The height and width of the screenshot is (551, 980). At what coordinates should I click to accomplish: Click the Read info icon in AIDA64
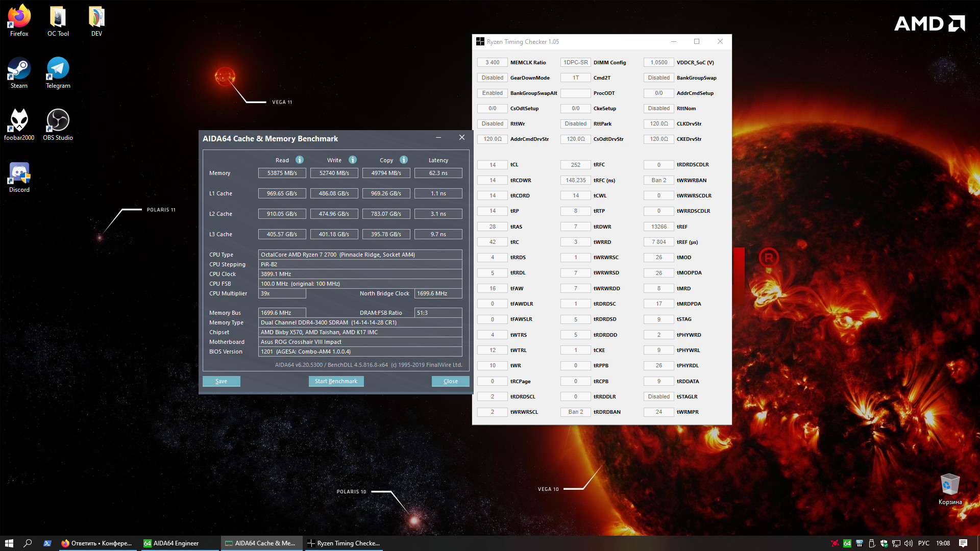[x=300, y=160]
